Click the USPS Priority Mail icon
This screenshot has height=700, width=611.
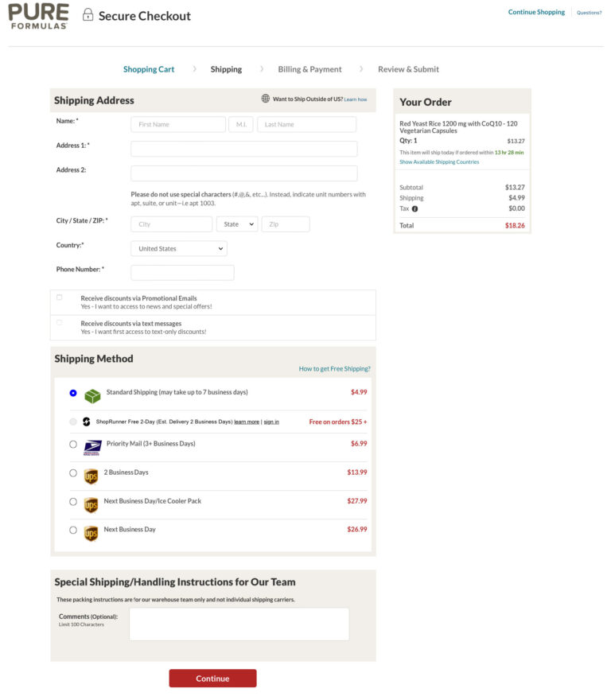(92, 447)
